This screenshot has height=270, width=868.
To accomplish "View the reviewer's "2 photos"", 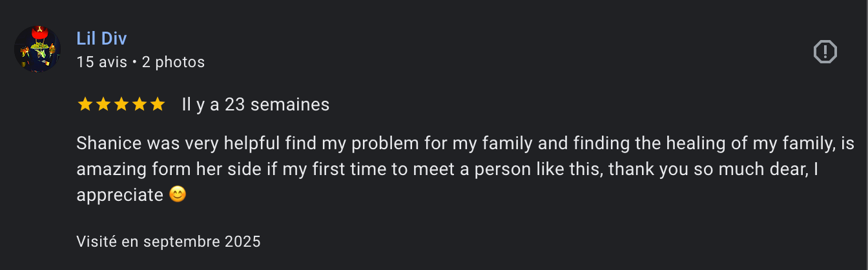I will click(x=173, y=62).
